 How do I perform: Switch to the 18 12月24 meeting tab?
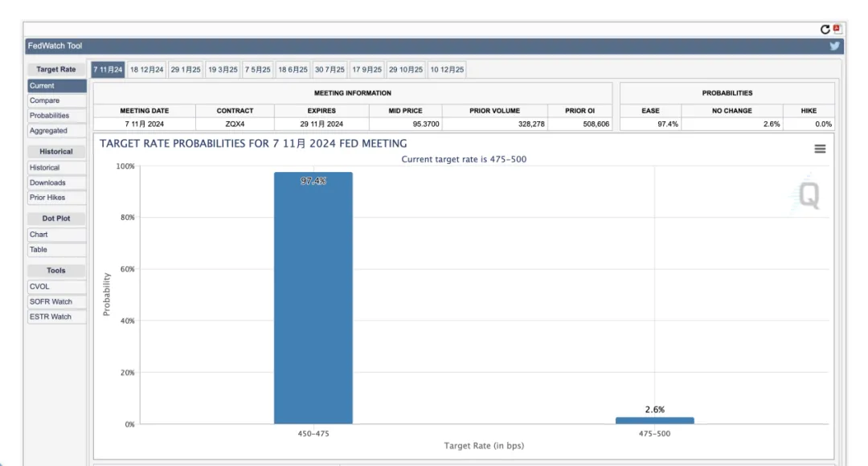(147, 70)
